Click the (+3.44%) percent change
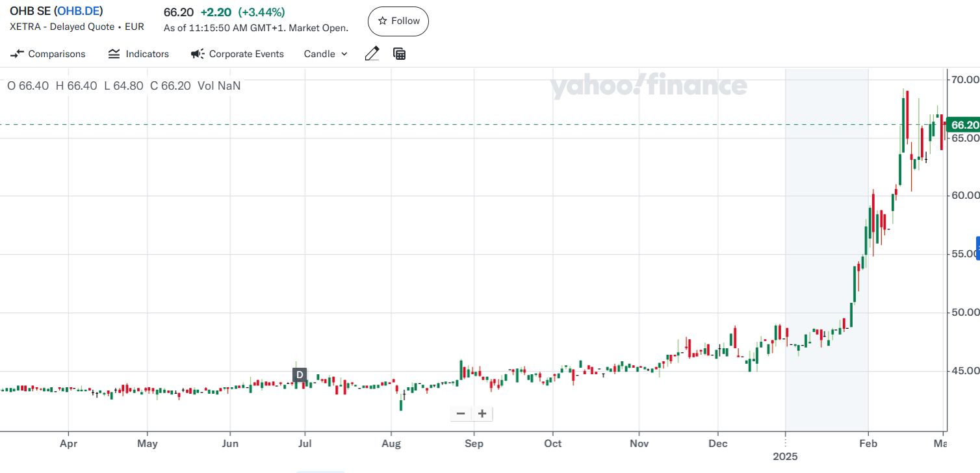 [x=261, y=12]
